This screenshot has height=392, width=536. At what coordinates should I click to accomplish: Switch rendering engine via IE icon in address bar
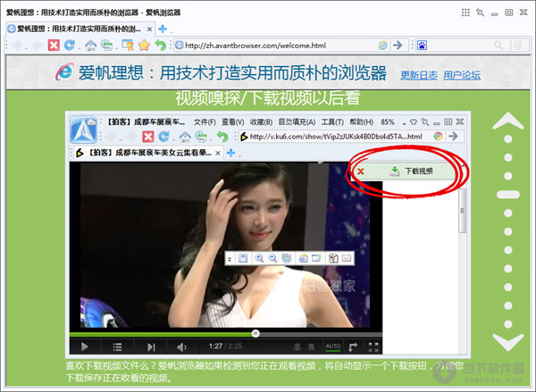click(382, 46)
